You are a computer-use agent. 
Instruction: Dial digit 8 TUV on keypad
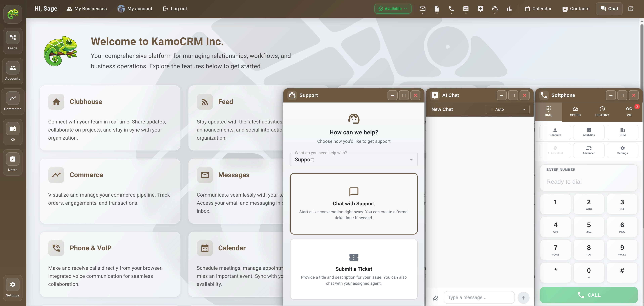[x=589, y=250]
